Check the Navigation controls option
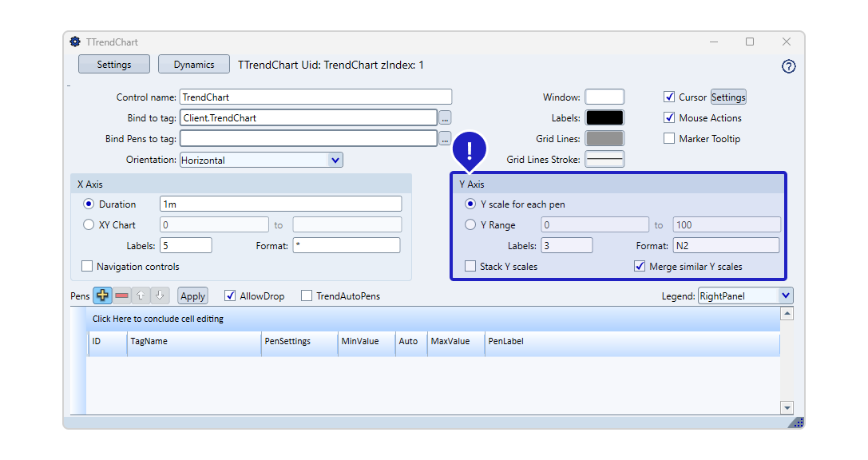This screenshot has width=868, height=460. tap(87, 267)
